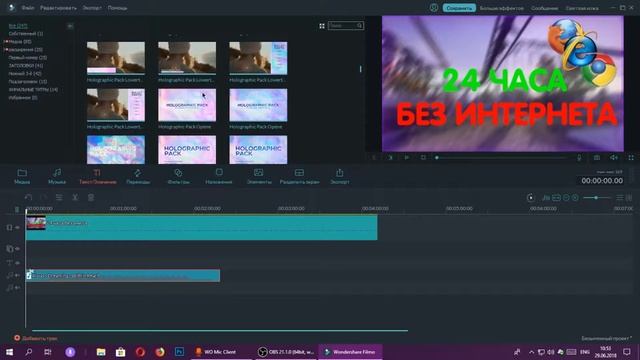Split the clip with the scissors icon

point(75,198)
